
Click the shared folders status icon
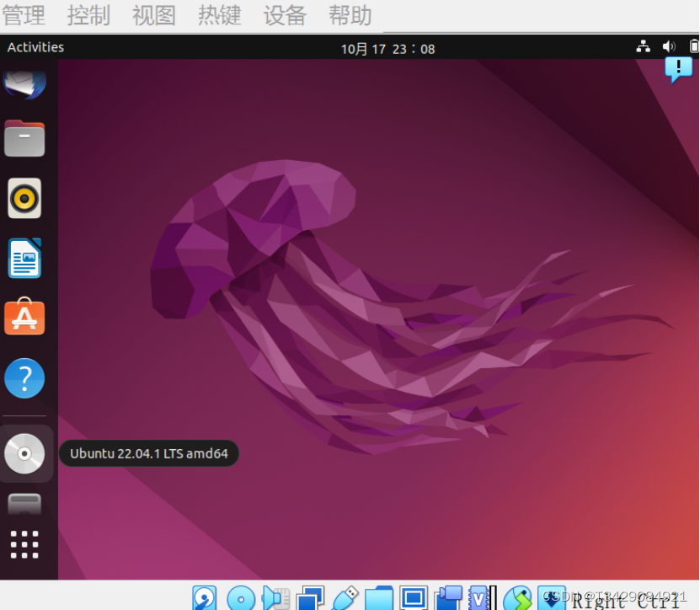(379, 598)
